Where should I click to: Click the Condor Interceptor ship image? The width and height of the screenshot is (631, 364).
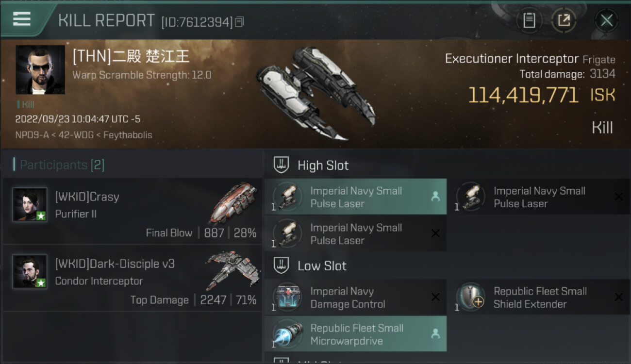point(232,269)
